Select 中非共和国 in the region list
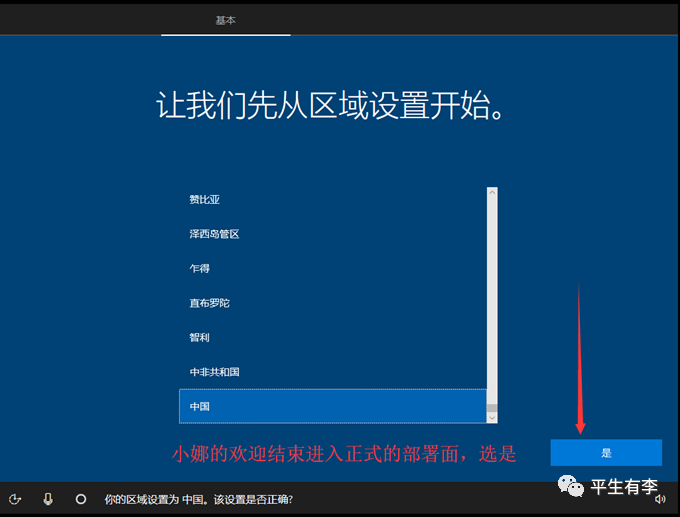Viewport: 680px width, 517px height. [333, 372]
